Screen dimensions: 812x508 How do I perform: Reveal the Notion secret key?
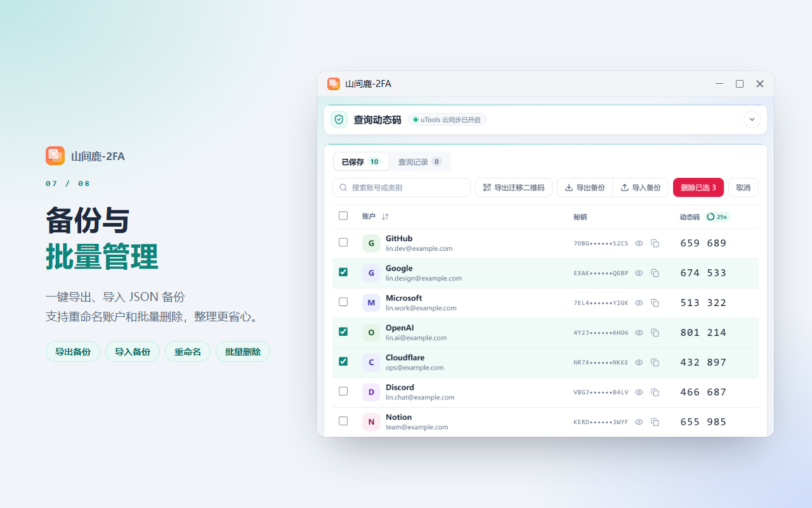coord(639,422)
